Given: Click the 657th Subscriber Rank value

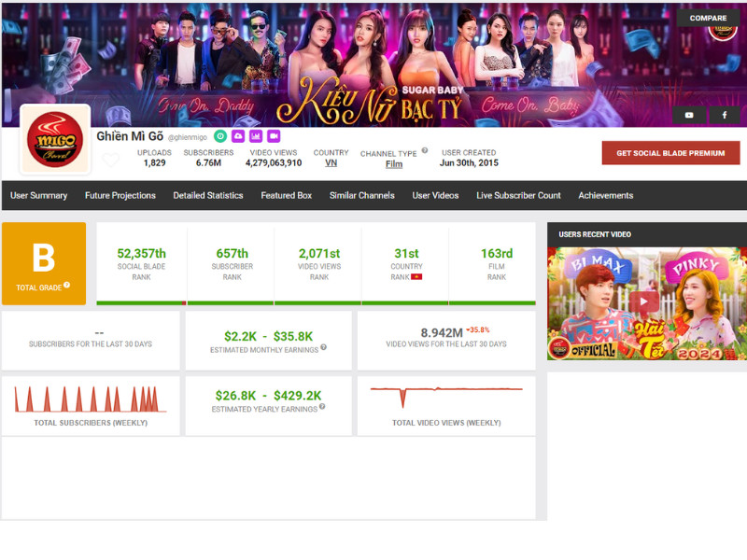Looking at the screenshot, I should (x=232, y=253).
